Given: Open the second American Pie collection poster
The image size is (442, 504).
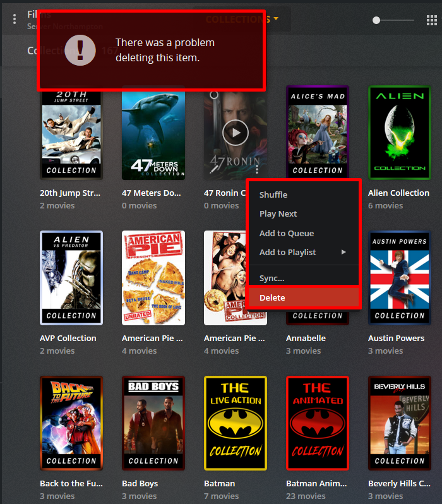Looking at the screenshot, I should click(x=225, y=278).
